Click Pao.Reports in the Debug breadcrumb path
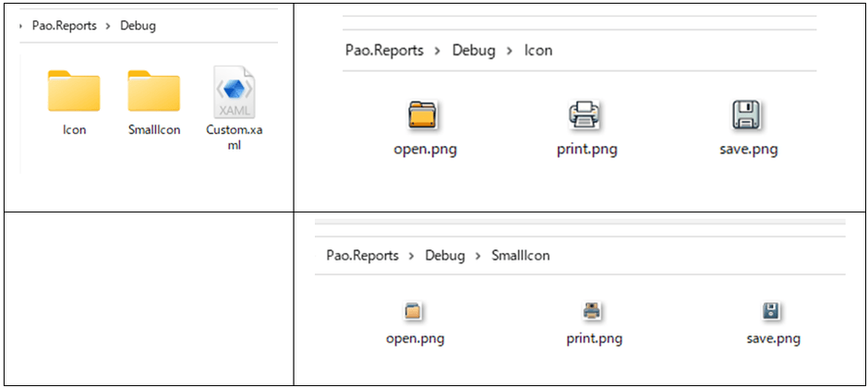Viewport: 868px width, 388px height. 65,26
